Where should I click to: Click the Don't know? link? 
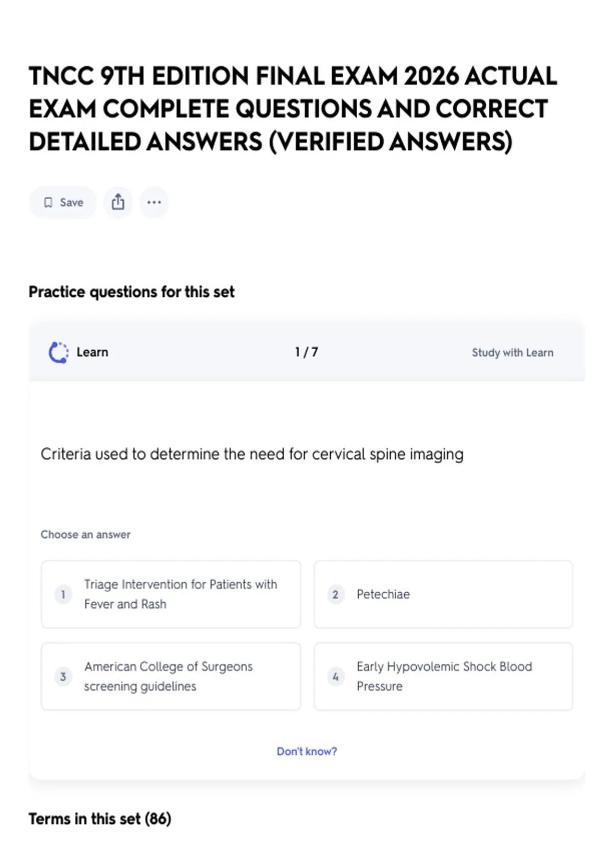coord(307,752)
